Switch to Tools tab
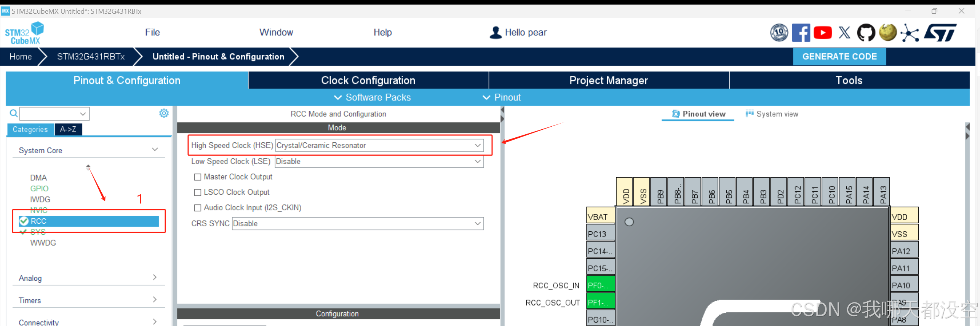The image size is (980, 326). tap(849, 80)
